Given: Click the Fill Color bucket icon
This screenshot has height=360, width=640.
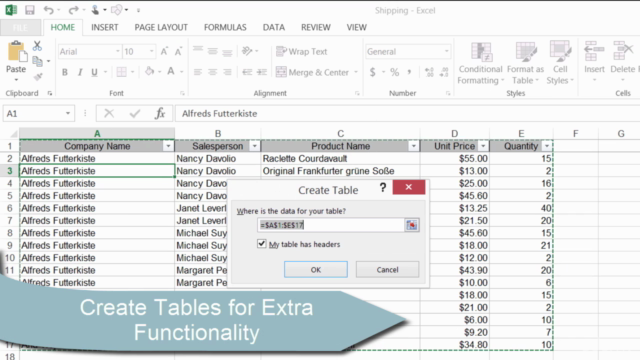Looking at the screenshot, I should click(149, 72).
